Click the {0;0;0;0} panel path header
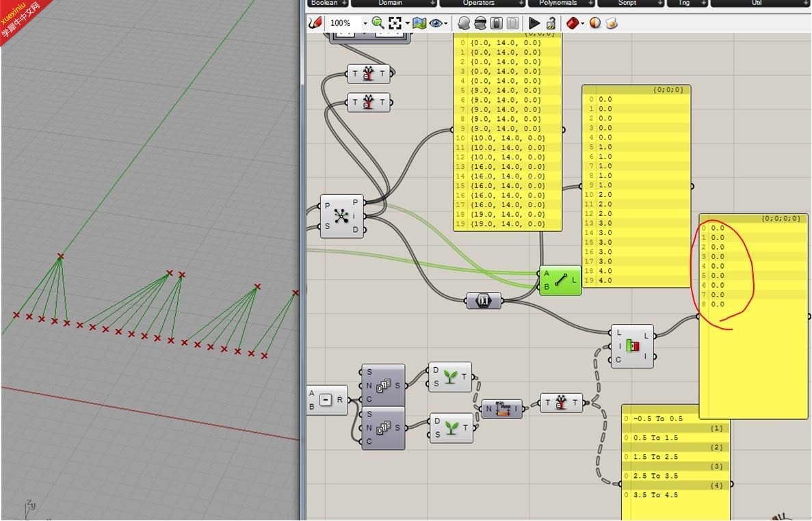 (781, 218)
